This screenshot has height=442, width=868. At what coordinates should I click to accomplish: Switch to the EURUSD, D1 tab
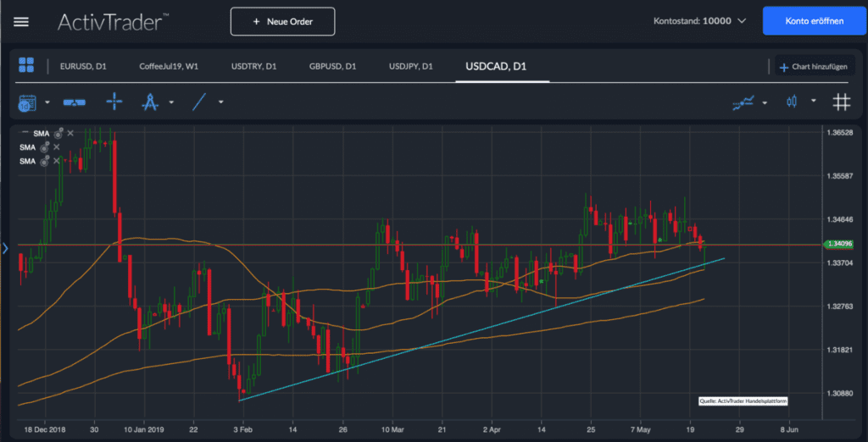click(83, 66)
